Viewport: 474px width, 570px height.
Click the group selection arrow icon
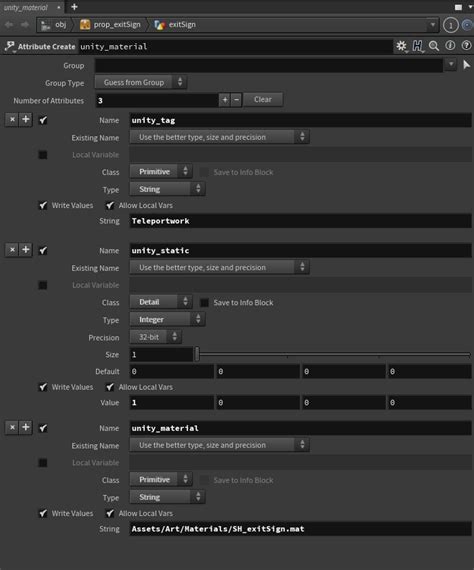[x=466, y=65]
